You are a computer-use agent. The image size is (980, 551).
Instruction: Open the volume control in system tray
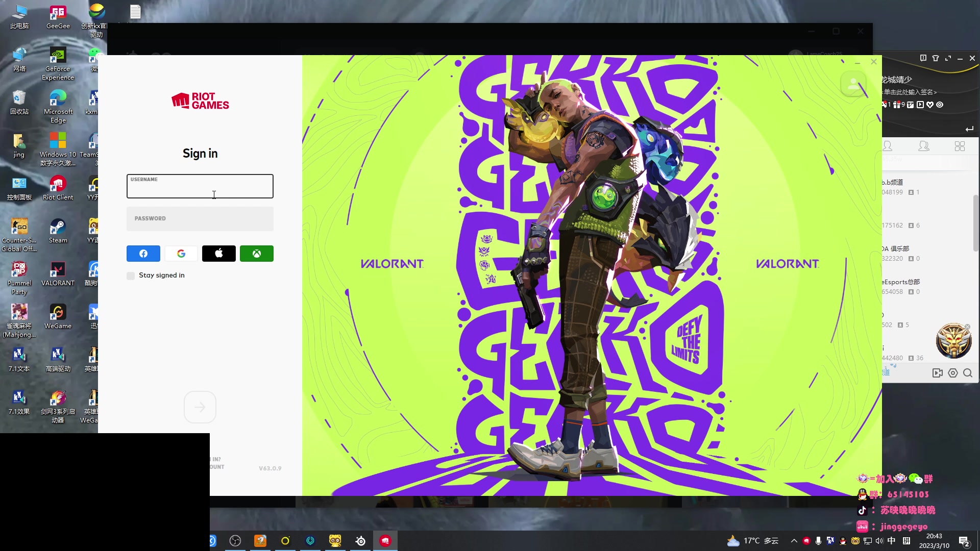point(879,541)
